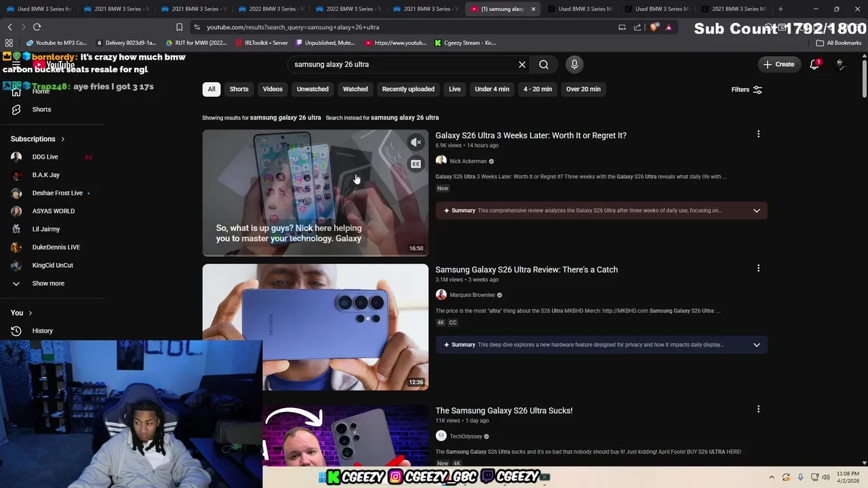Activate voice search microphone
The height and width of the screenshot is (488, 868).
(x=574, y=64)
